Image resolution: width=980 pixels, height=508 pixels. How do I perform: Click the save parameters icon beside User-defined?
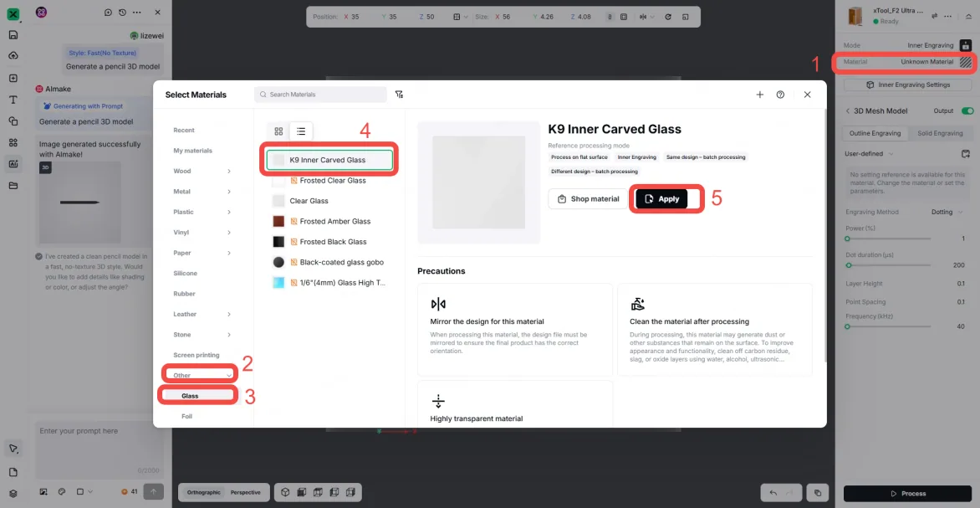(x=966, y=154)
